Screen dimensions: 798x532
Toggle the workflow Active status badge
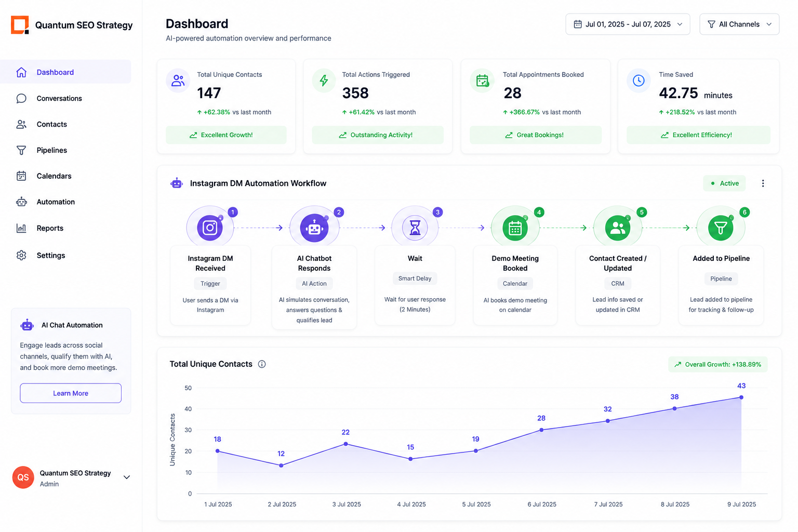point(724,183)
